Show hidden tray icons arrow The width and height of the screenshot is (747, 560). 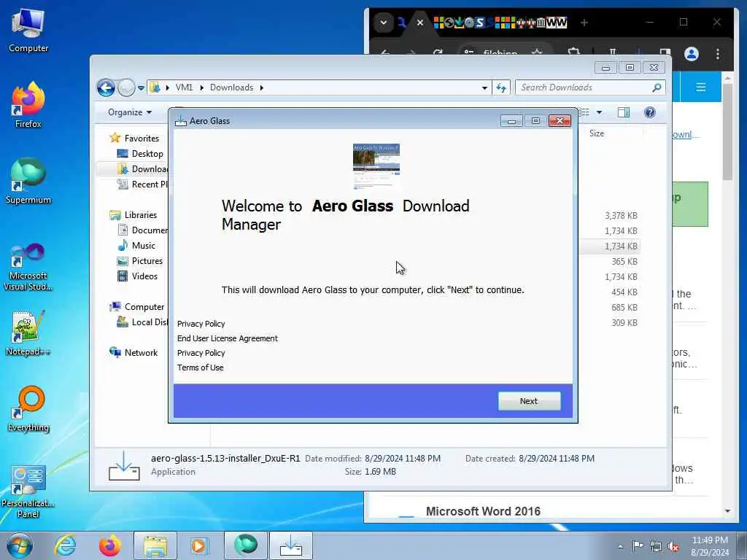click(620, 546)
